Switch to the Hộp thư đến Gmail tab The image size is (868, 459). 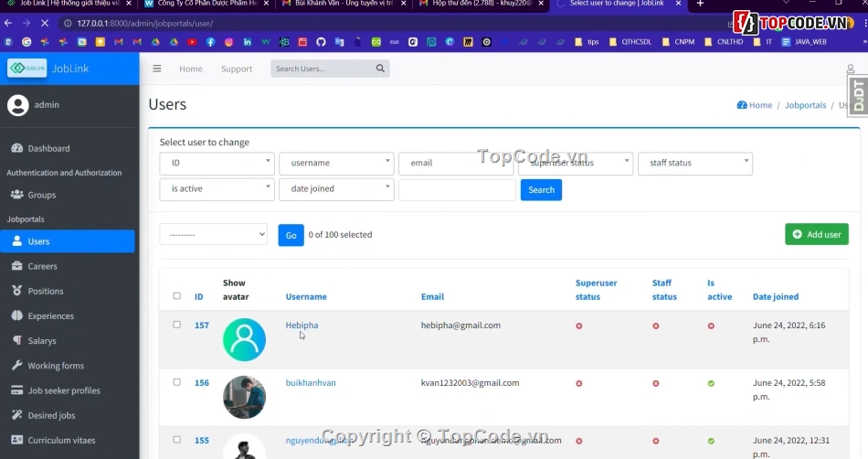(x=481, y=4)
